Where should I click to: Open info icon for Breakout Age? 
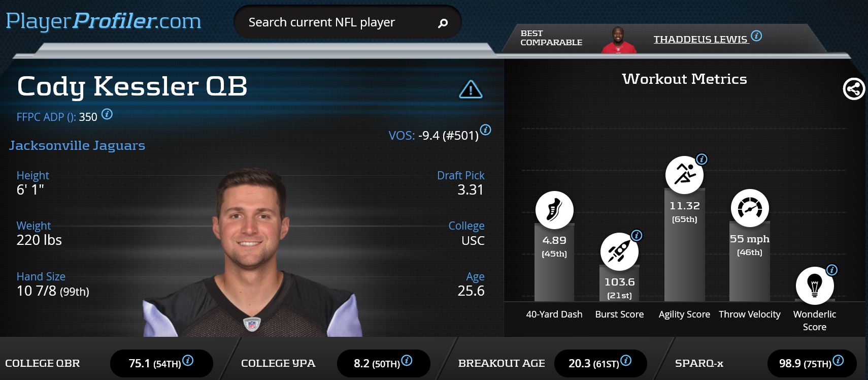(x=626, y=361)
